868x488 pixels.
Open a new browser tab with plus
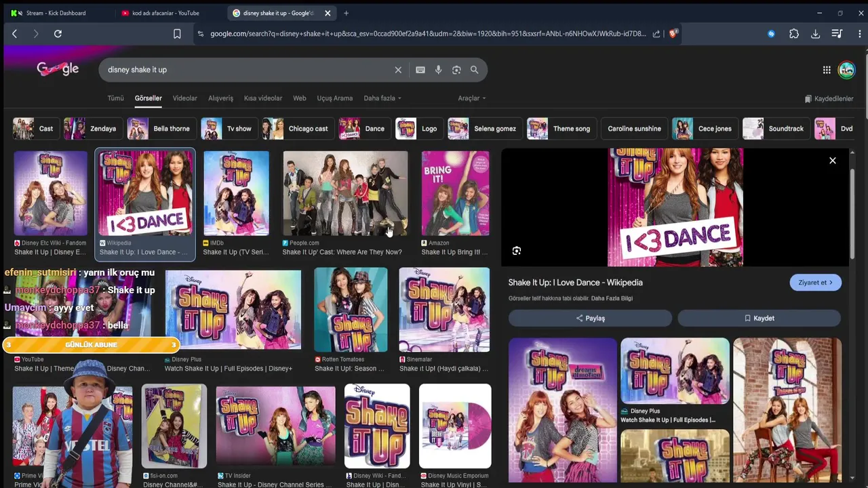point(346,13)
